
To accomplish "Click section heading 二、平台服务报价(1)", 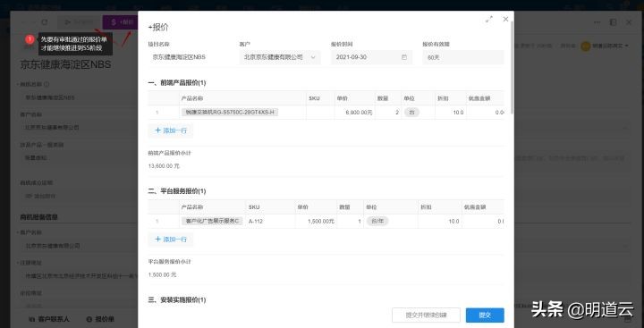I will tap(177, 191).
